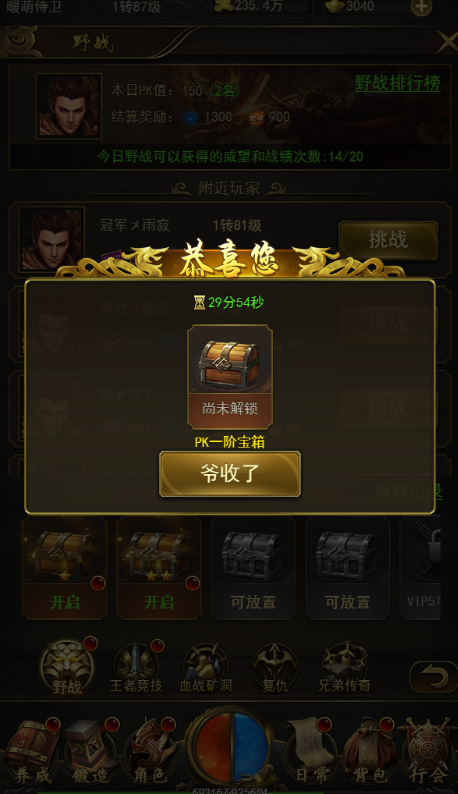Click the return arrow button
This screenshot has width=458, height=794.
[434, 676]
